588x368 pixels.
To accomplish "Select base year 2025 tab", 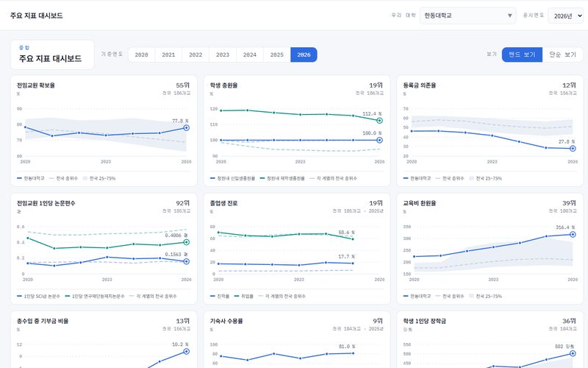I will (x=277, y=54).
